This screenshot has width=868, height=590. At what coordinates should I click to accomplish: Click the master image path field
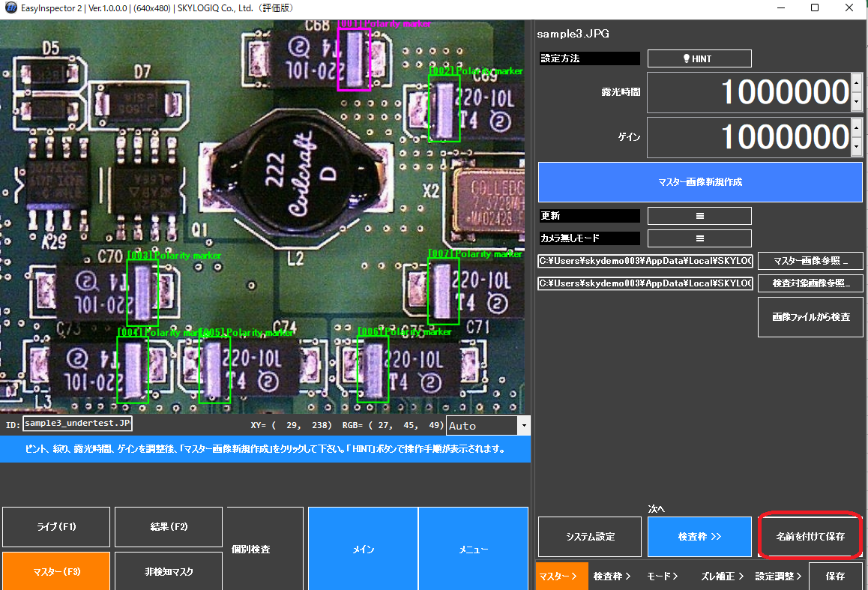(x=645, y=261)
